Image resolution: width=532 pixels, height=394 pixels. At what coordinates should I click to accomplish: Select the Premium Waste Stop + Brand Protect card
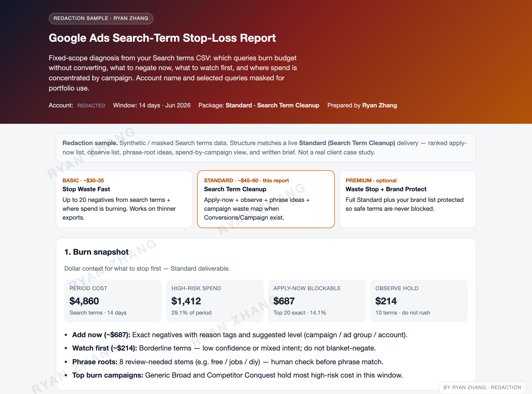pyautogui.click(x=407, y=199)
